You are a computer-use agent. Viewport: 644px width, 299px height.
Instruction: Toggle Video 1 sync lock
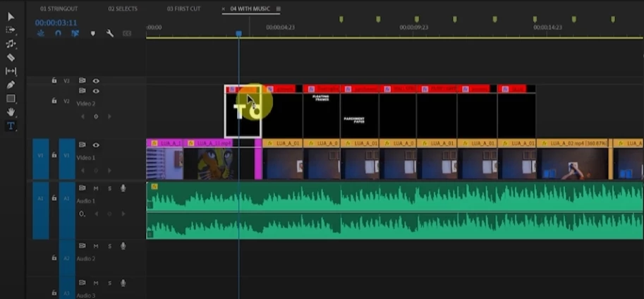click(82, 145)
